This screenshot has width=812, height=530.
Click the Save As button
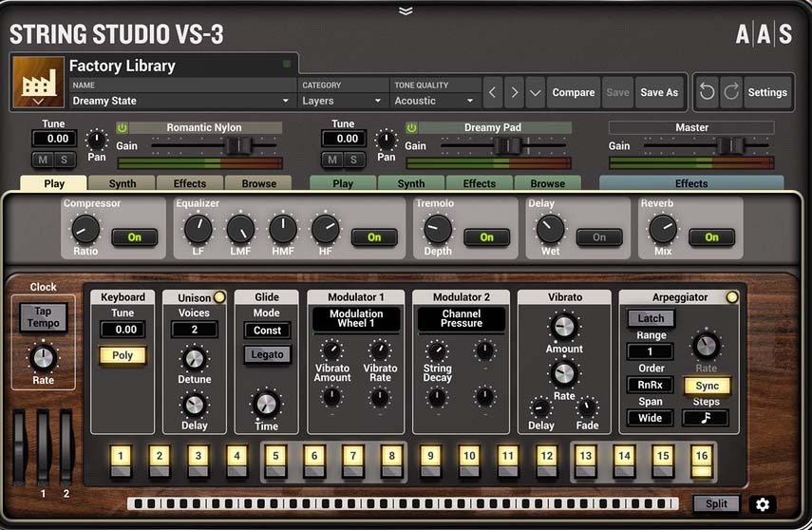tap(659, 93)
